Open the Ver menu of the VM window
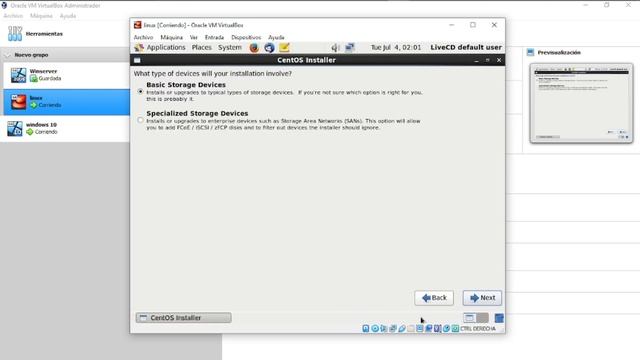 pos(193,37)
